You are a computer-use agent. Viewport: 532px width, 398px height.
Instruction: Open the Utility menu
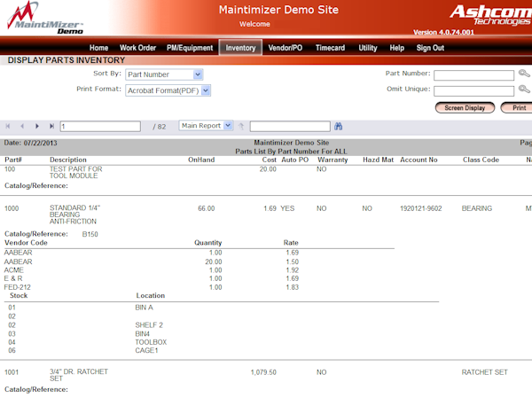click(x=368, y=48)
